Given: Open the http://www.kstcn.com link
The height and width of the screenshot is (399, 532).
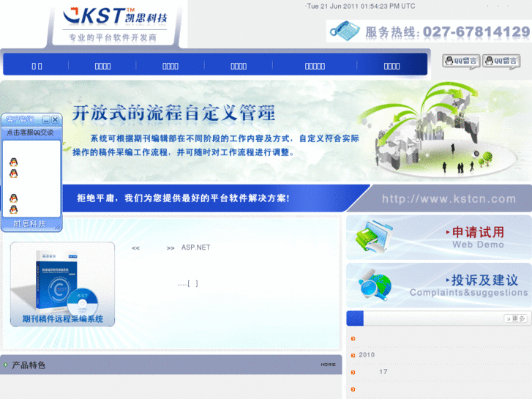Looking at the screenshot, I should [449, 198].
